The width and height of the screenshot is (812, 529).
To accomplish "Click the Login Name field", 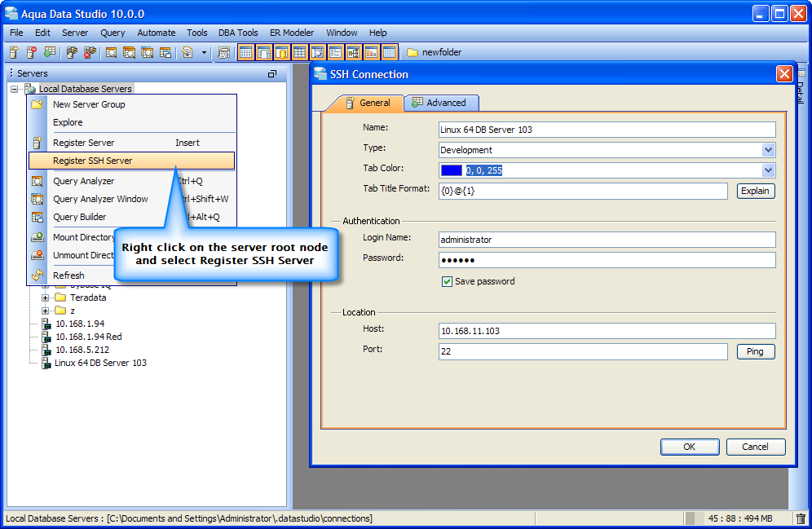I will pos(607,240).
